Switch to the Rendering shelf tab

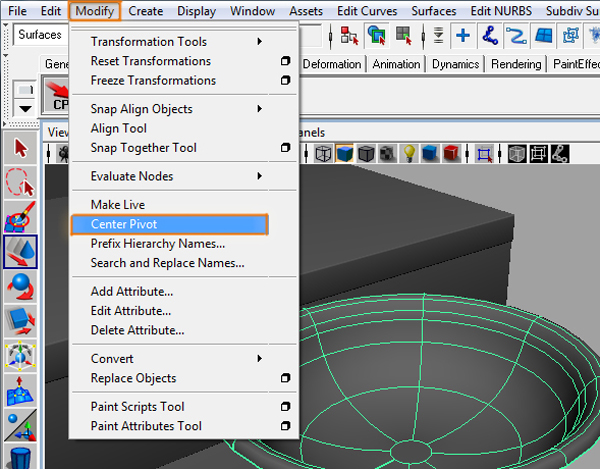(x=516, y=64)
